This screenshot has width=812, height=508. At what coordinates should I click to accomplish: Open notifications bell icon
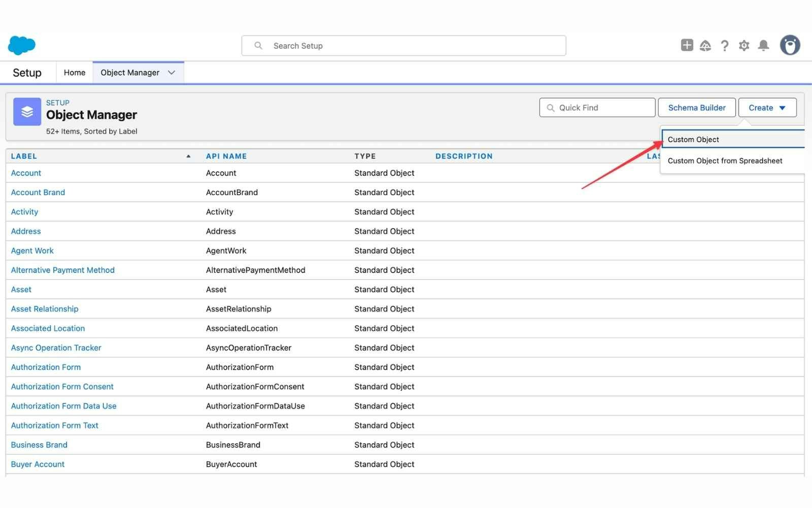point(763,46)
